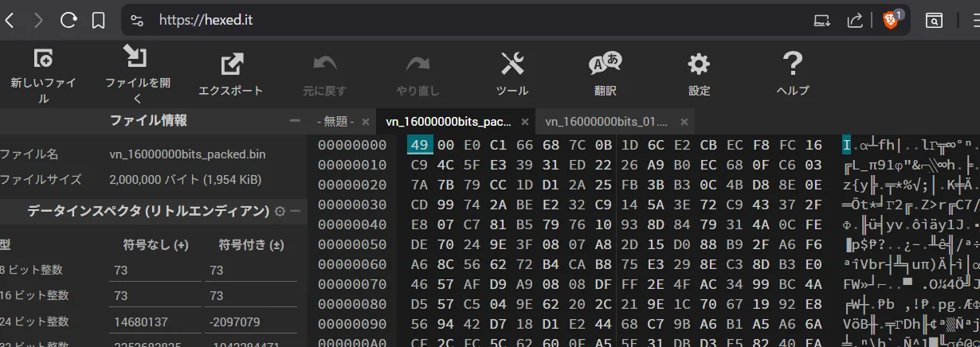Bookmark this page with the bookmark icon
Viewport: 980px width, 347px height.
coord(98,21)
